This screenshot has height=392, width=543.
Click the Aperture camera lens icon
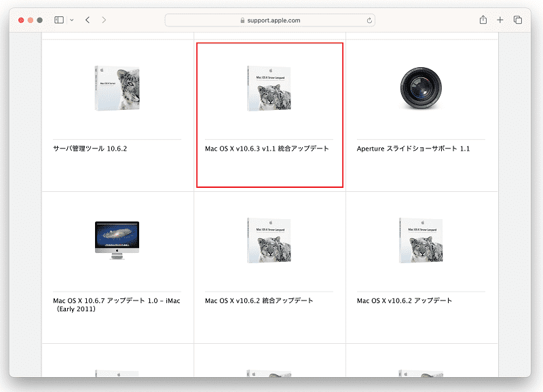(x=421, y=88)
